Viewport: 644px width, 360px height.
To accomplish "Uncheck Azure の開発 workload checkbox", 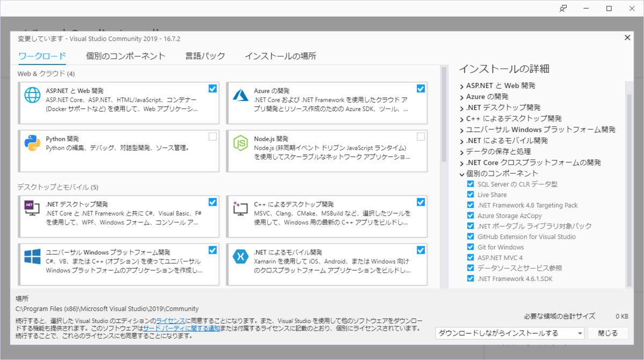I will click(x=420, y=89).
